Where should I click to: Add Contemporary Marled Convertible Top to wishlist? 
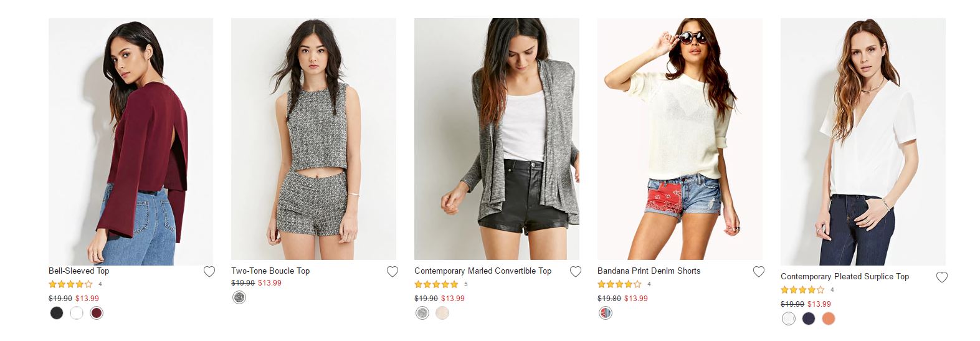576,272
